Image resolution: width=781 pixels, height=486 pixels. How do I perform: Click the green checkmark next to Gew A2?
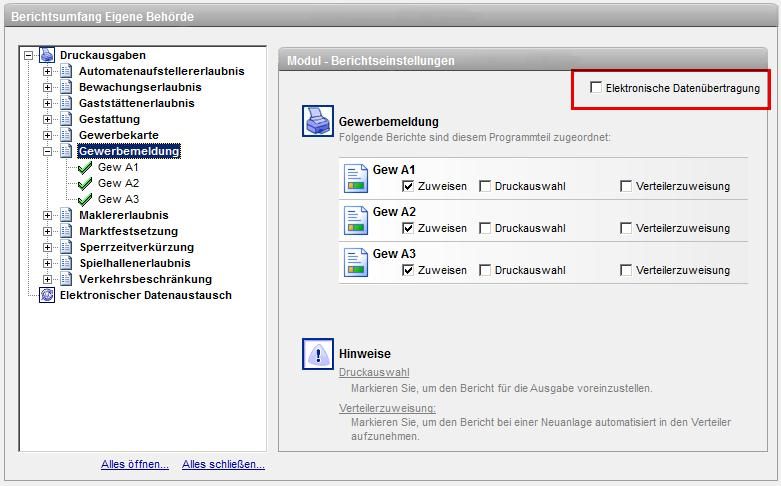[x=85, y=183]
